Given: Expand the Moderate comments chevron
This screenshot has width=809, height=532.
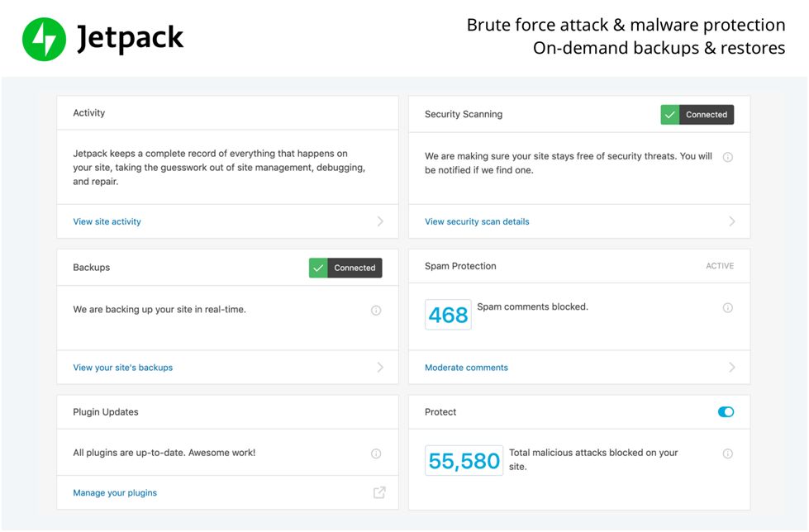Looking at the screenshot, I should pyautogui.click(x=732, y=368).
